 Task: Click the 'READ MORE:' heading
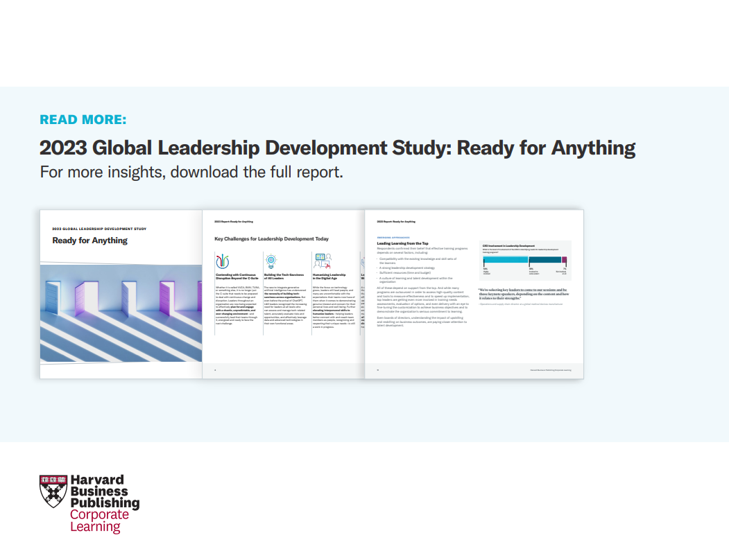click(x=83, y=119)
